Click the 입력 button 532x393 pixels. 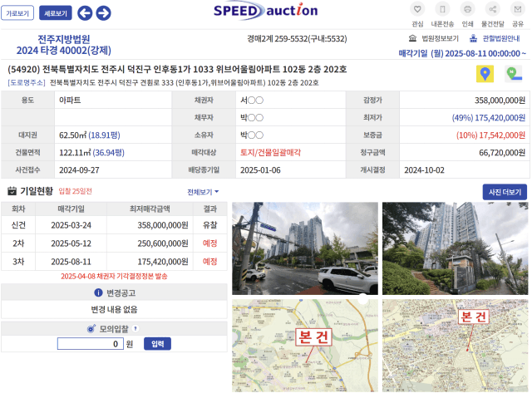[157, 344]
